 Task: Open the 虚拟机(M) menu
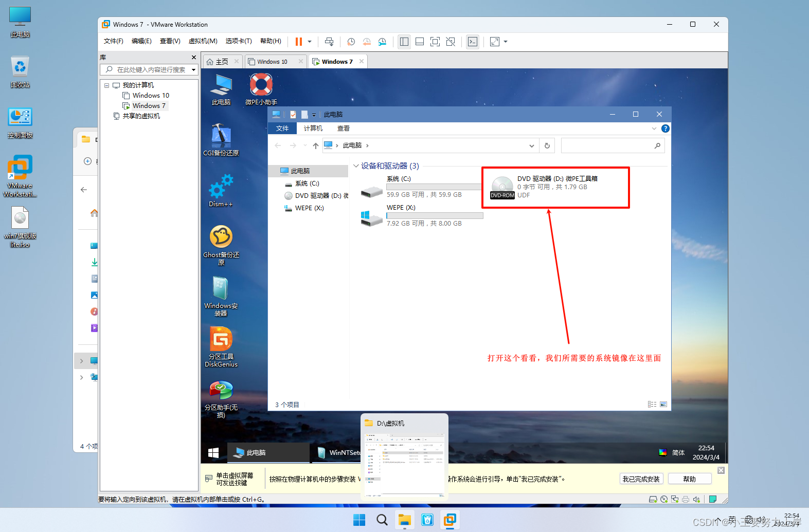point(203,41)
